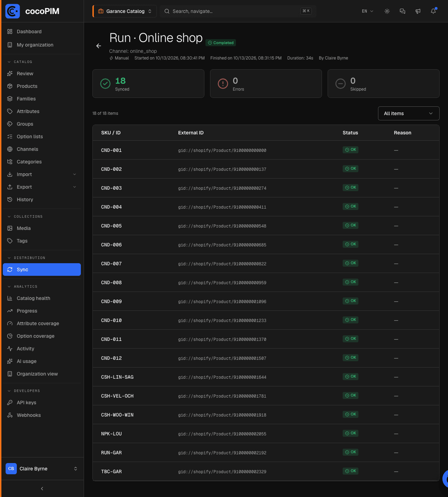Image resolution: width=448 pixels, height=497 pixels.
Task: Open the Garance Catalog switcher dropdown
Action: 125,11
